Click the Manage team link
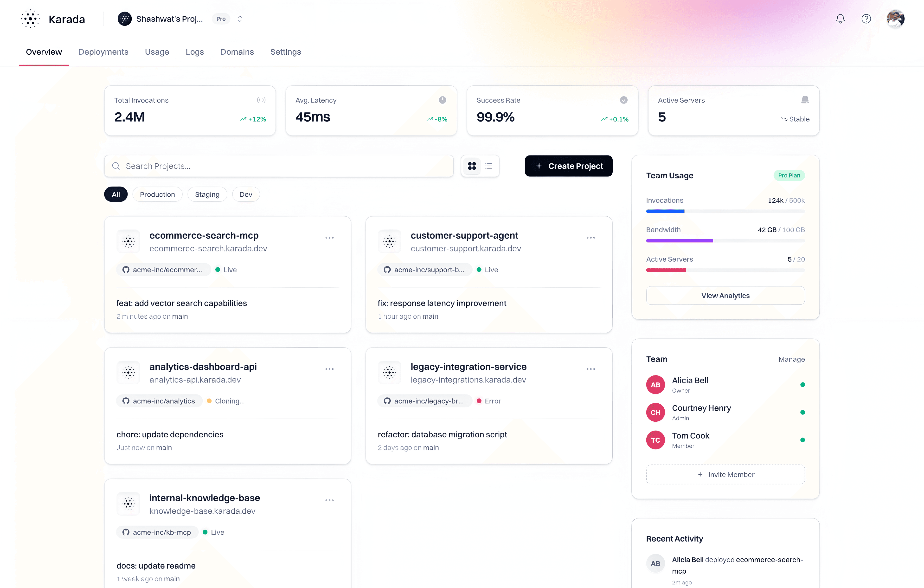 coord(791,359)
